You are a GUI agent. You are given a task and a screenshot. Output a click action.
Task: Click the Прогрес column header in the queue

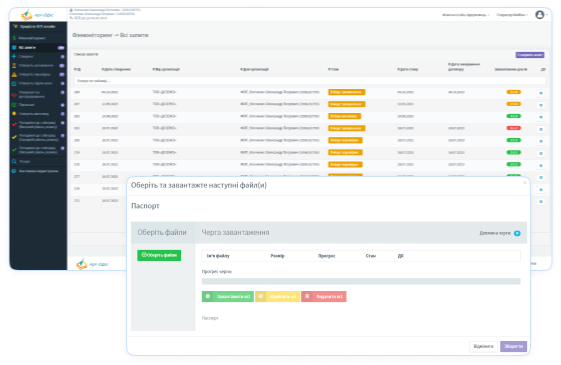(327, 256)
